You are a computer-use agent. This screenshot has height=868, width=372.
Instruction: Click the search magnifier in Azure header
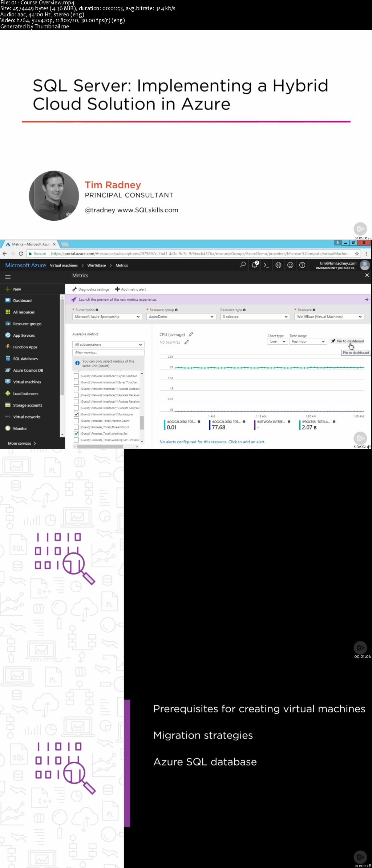pos(243,265)
